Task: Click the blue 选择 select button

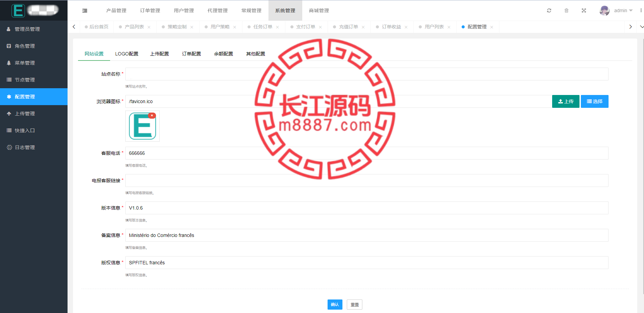Action: 595,101
